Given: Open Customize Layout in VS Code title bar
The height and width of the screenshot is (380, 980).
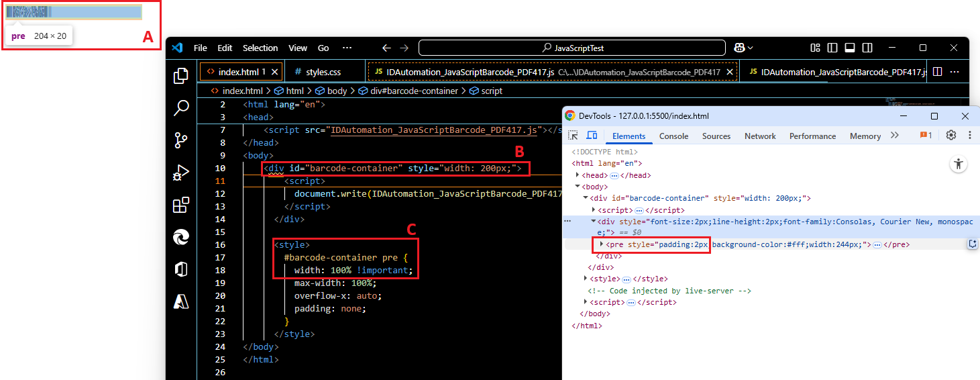Looking at the screenshot, I should (x=815, y=48).
